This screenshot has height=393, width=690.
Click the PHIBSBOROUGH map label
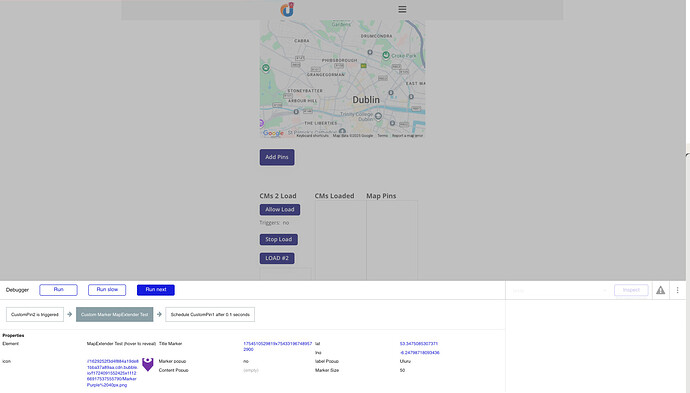[x=339, y=60]
